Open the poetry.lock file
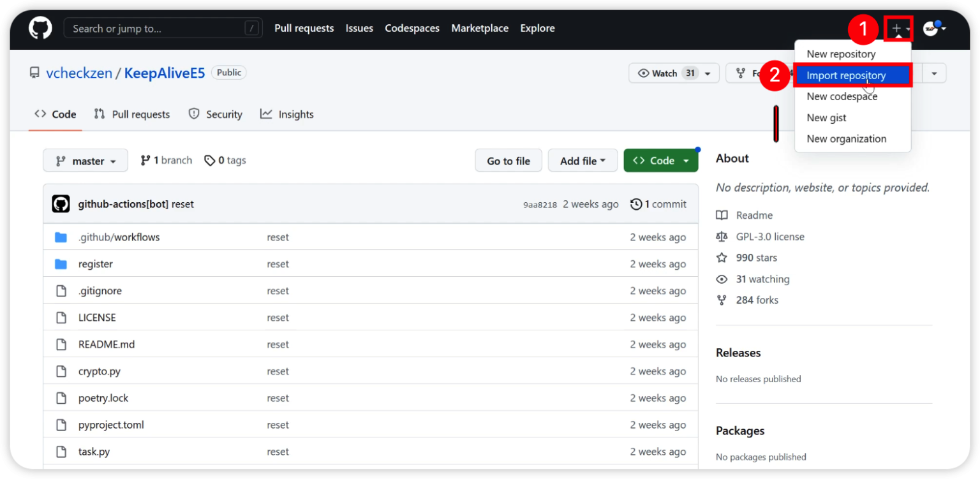The height and width of the screenshot is (479, 980). (103, 398)
